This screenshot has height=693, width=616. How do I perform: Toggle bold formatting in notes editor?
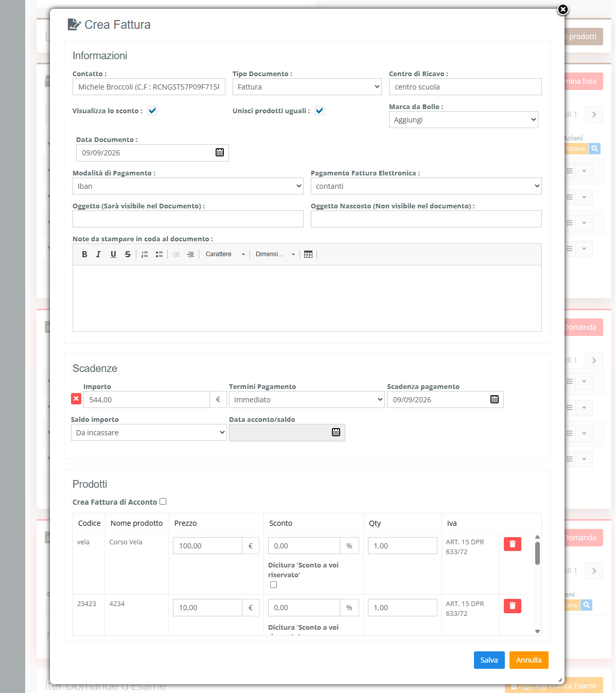pos(84,254)
